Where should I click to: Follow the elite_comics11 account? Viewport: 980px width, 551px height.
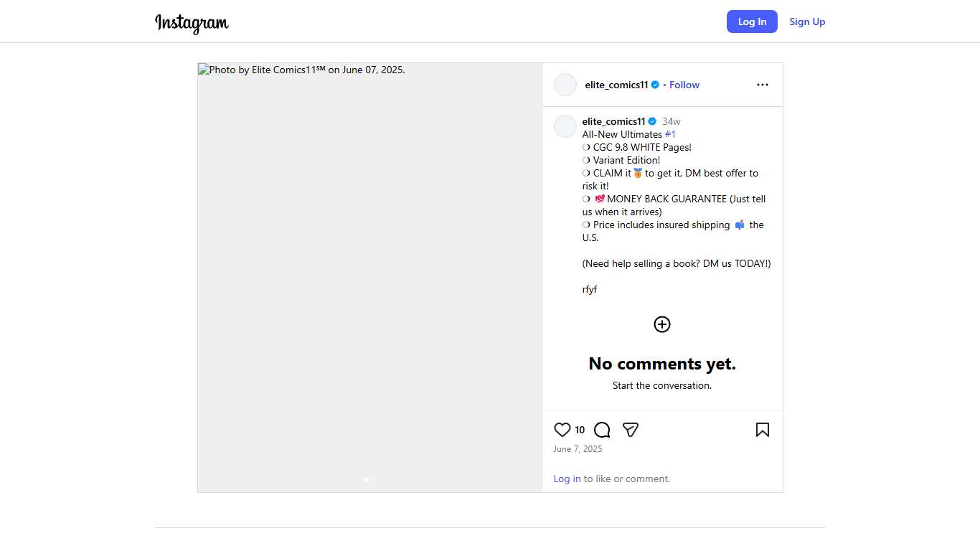click(x=684, y=85)
